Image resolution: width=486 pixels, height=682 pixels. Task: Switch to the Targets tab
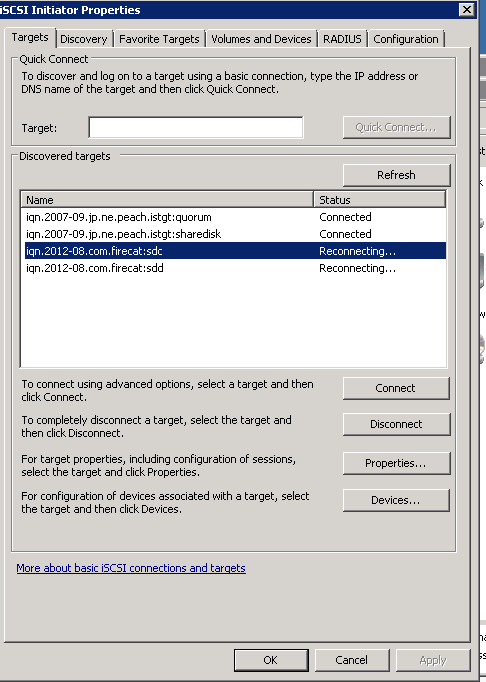[x=30, y=38]
